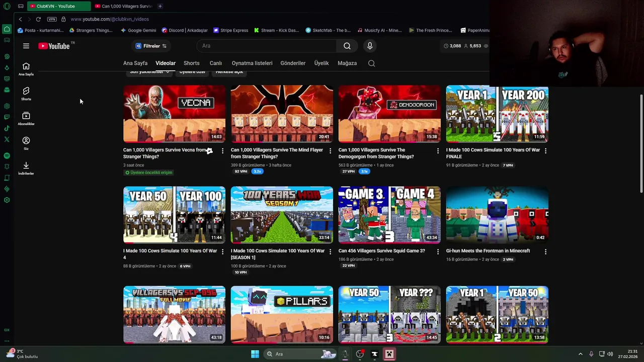Open options menu for Demogorgon video
Screen dimensions: 644x362
(x=438, y=150)
